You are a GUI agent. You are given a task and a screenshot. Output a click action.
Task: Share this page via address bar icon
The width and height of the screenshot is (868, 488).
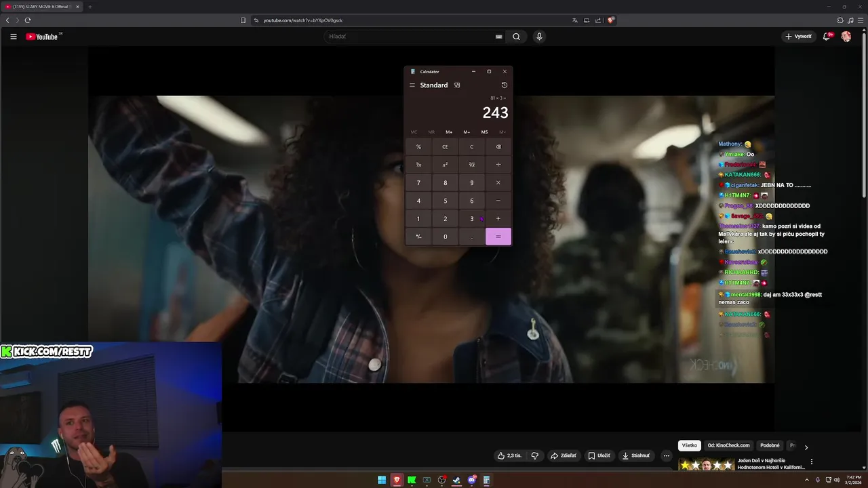(598, 20)
